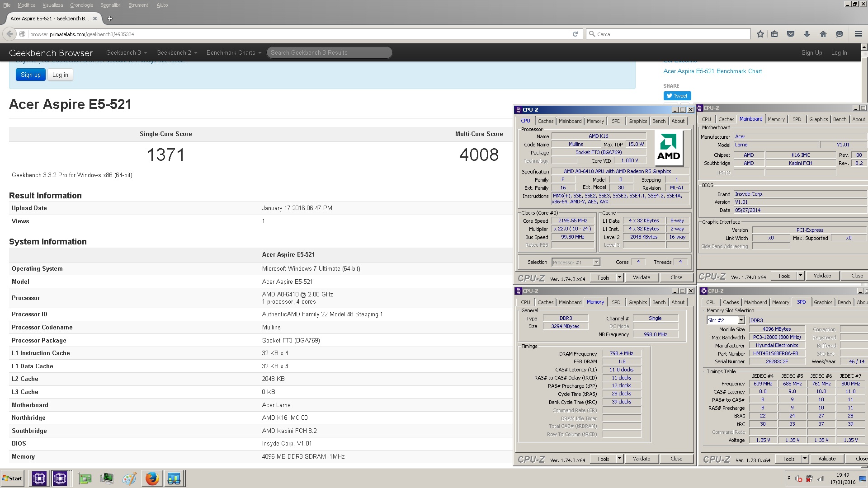This screenshot has width=868, height=488.
Task: Switch to the second CPU-Z taskbar item
Action: coord(60,478)
